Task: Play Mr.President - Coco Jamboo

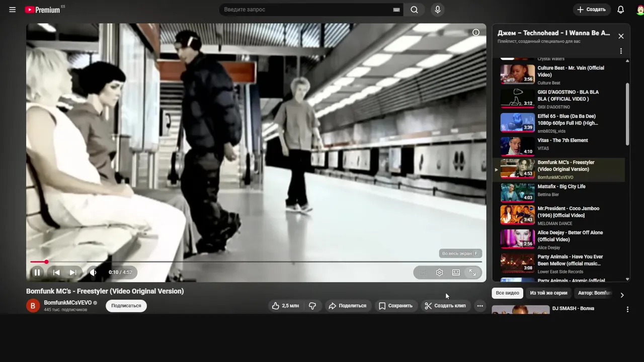Action: (x=558, y=215)
